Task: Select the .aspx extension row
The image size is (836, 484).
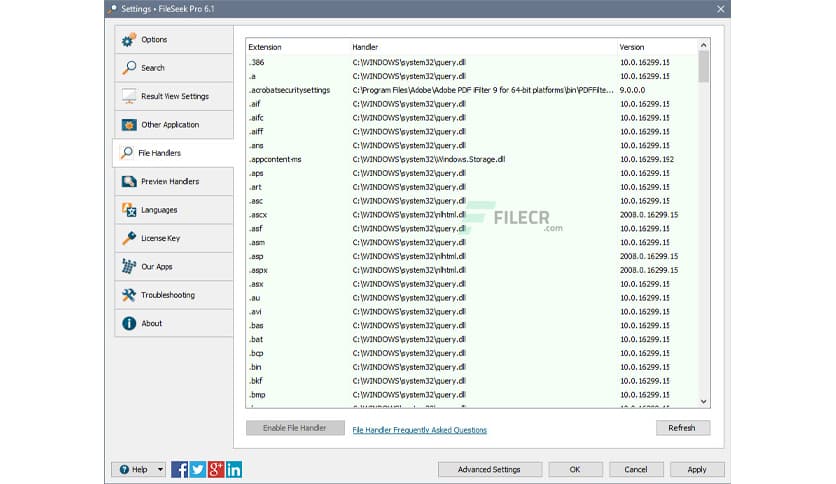Action: coord(472,270)
